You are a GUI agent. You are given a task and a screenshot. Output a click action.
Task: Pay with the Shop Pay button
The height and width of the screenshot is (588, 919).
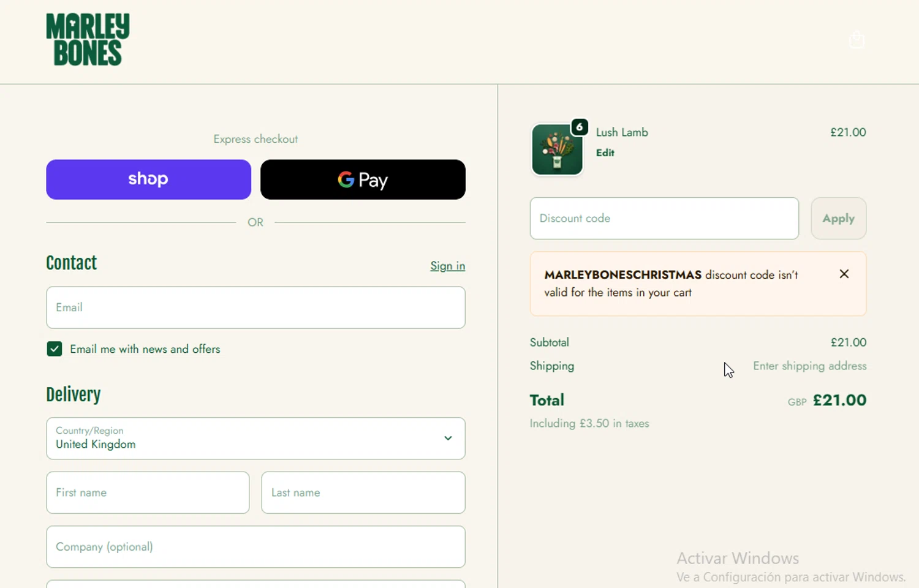pyautogui.click(x=148, y=179)
